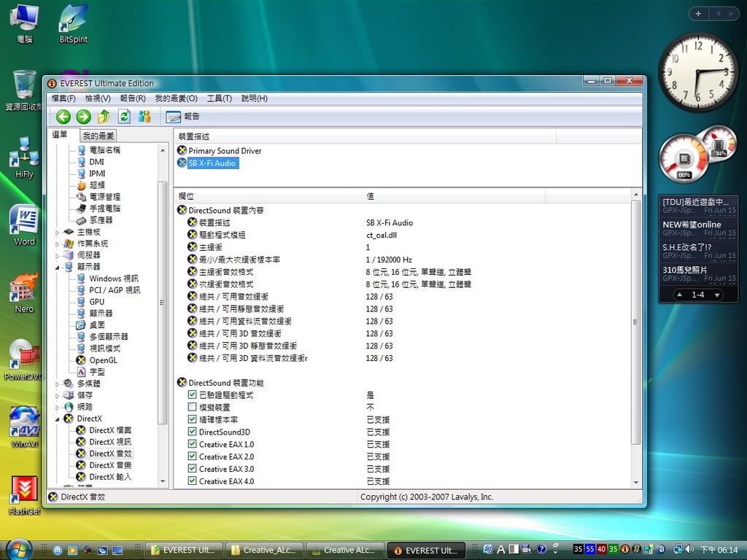This screenshot has height=560, width=747.
Task: Toggle 已驗證驅動程式 checkbox
Action: click(193, 394)
